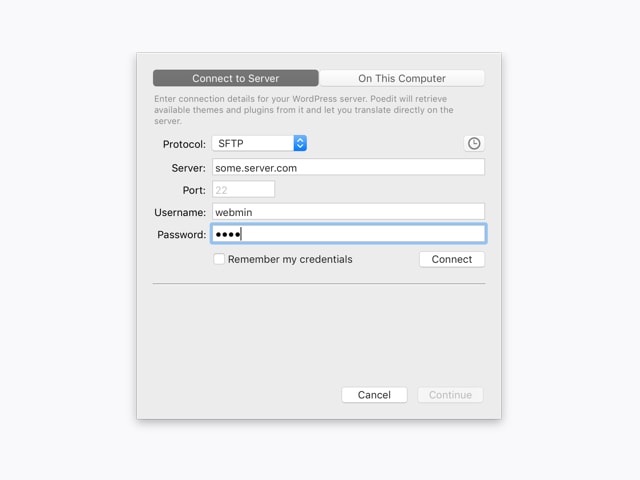Click the "Protocol:" label
This screenshot has width=640, height=480.
coord(184,144)
